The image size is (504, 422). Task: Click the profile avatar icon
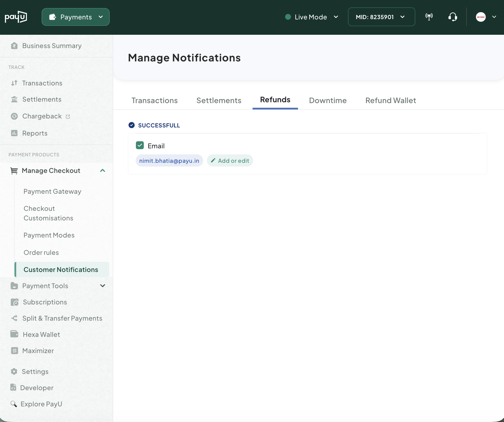(481, 17)
